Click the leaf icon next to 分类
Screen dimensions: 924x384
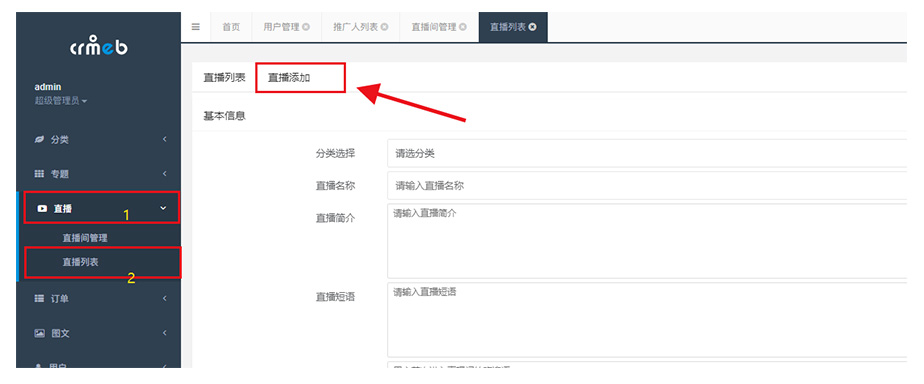coord(39,140)
